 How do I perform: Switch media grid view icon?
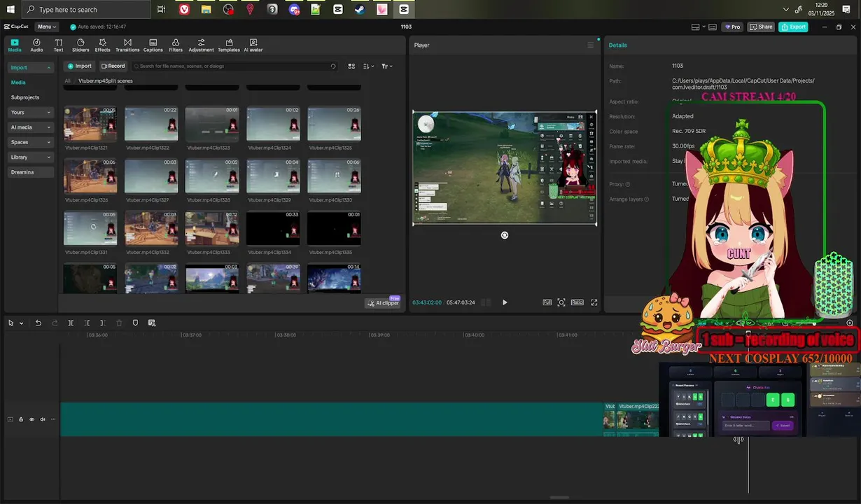tap(351, 66)
